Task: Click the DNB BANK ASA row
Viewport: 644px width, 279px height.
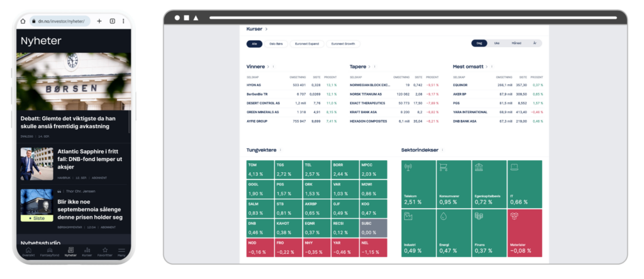Action: [x=498, y=121]
